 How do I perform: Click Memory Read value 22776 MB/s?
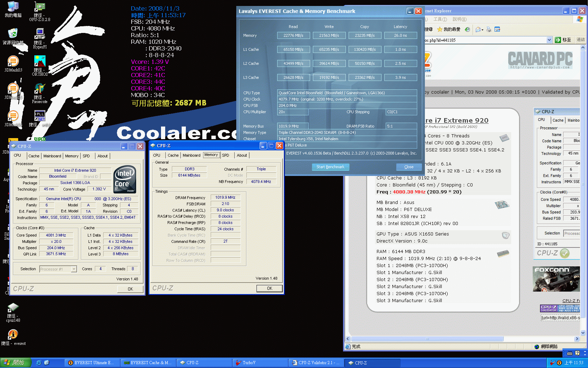coord(293,35)
